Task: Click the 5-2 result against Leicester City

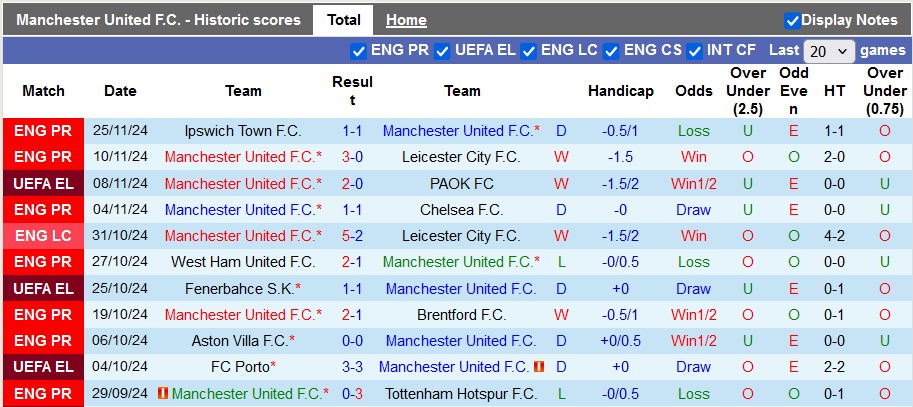Action: click(352, 236)
